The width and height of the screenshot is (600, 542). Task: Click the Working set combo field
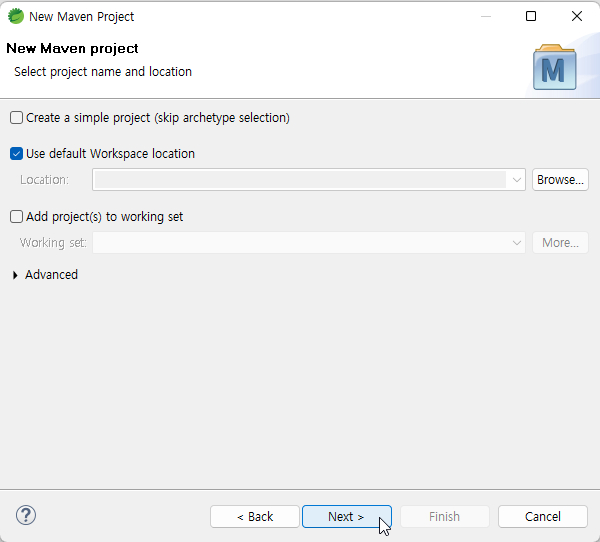click(x=309, y=243)
